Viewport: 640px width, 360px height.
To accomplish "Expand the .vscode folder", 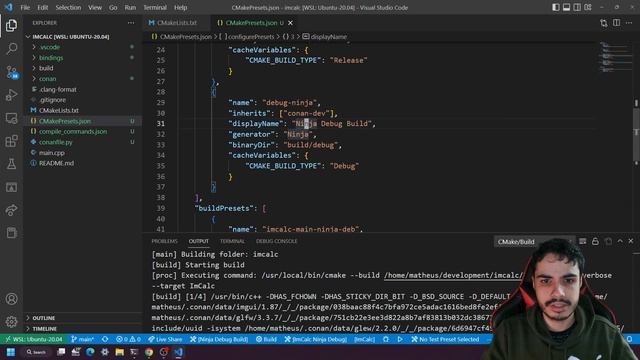I will [49, 47].
